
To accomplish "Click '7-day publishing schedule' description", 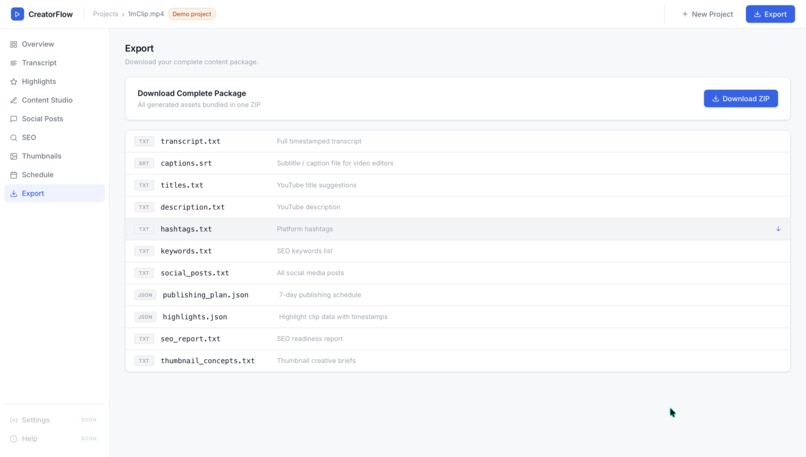I will (x=320, y=295).
